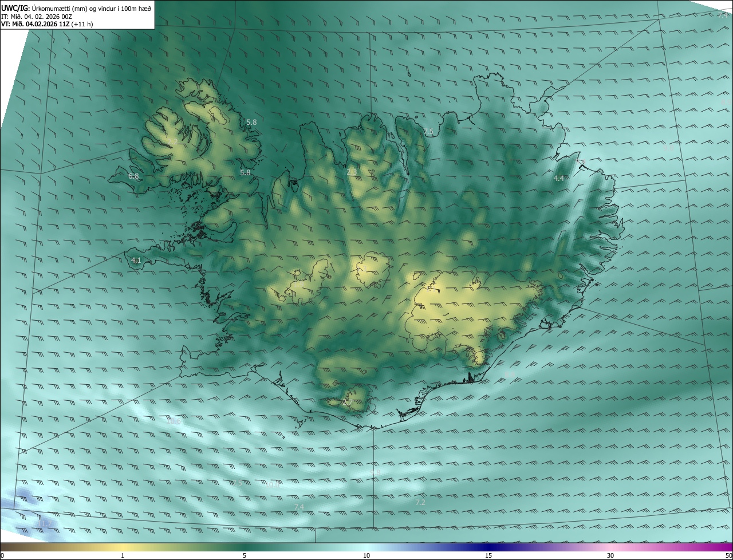Viewport: 733px width, 560px height.
Task: Click the 10.0 value on the map
Action: click(x=273, y=484)
